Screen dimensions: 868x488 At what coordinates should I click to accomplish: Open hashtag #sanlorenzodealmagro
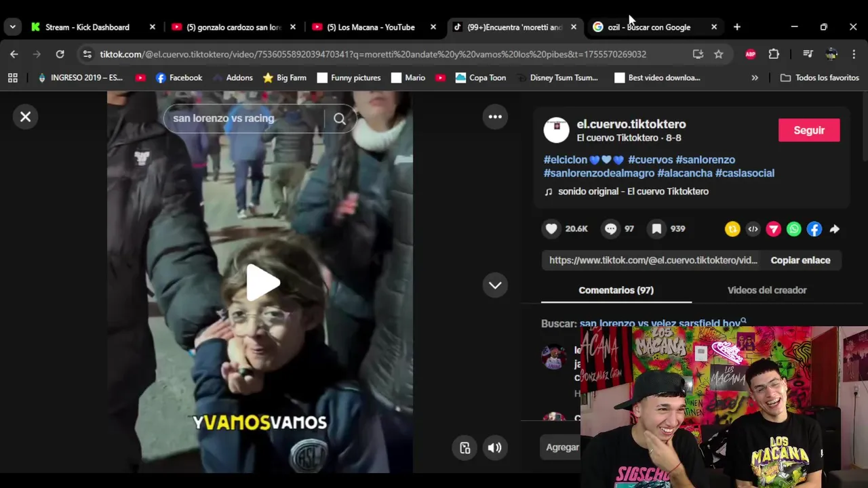(x=599, y=174)
